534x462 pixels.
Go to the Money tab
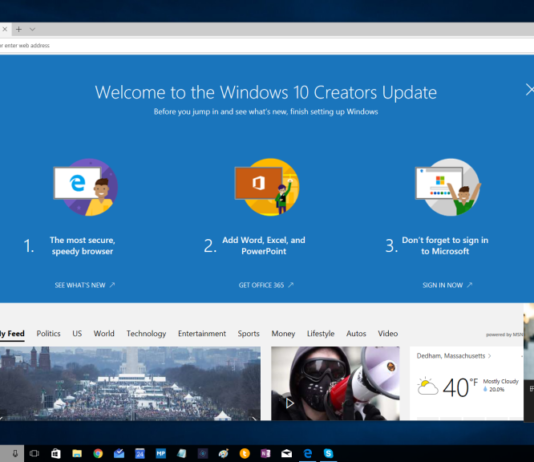tap(283, 334)
